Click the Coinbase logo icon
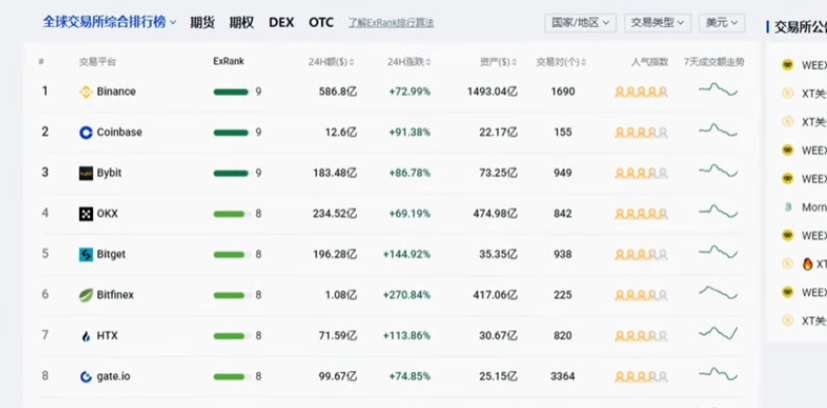The width and height of the screenshot is (827, 408). [85, 132]
